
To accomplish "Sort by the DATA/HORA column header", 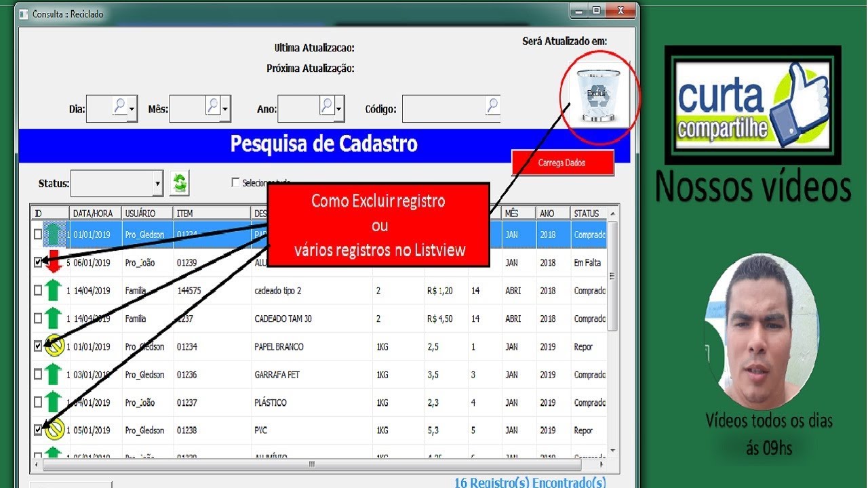I will coord(96,213).
